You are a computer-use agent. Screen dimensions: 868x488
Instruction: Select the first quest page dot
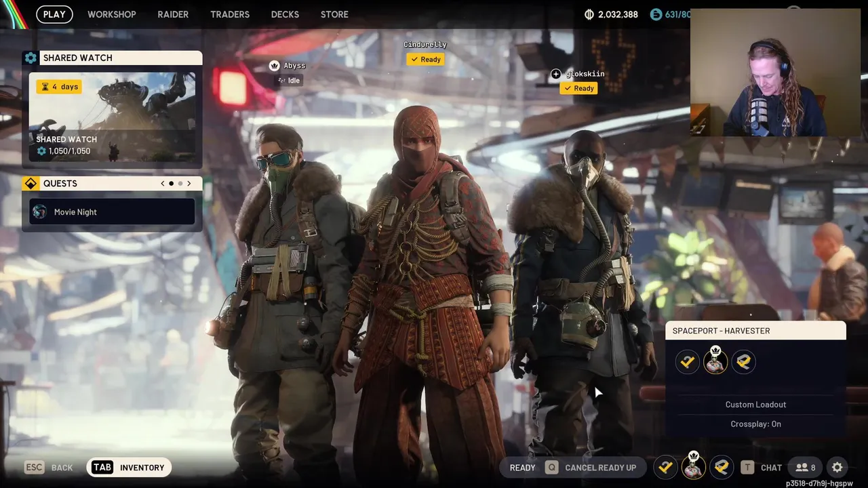pos(172,184)
